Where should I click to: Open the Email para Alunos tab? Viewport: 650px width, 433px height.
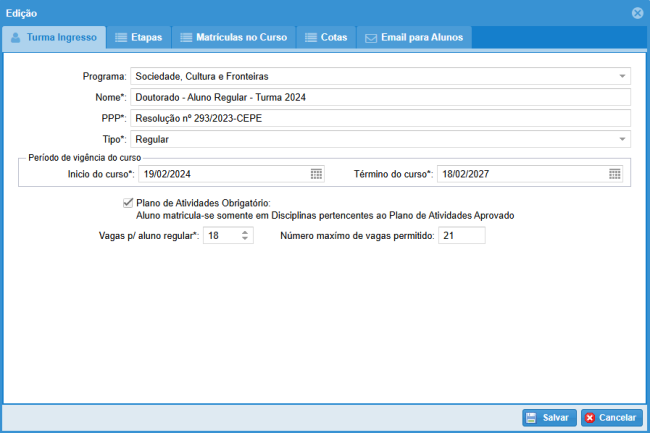(x=414, y=38)
